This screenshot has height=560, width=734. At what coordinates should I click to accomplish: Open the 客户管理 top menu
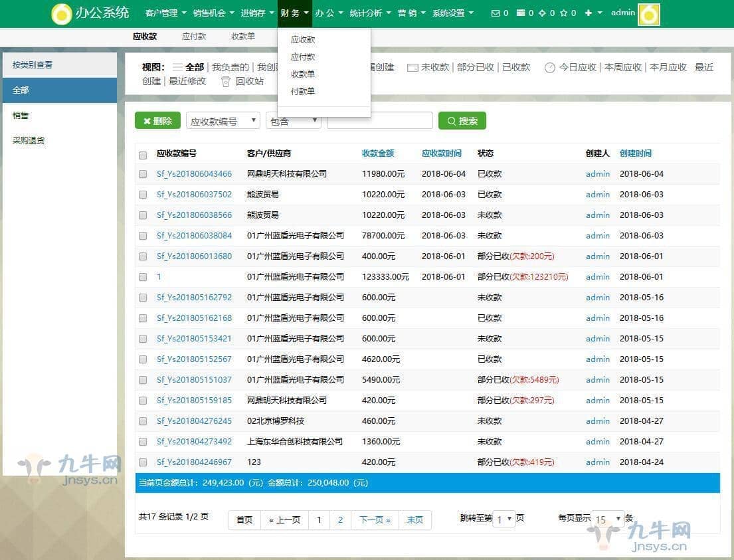165,13
